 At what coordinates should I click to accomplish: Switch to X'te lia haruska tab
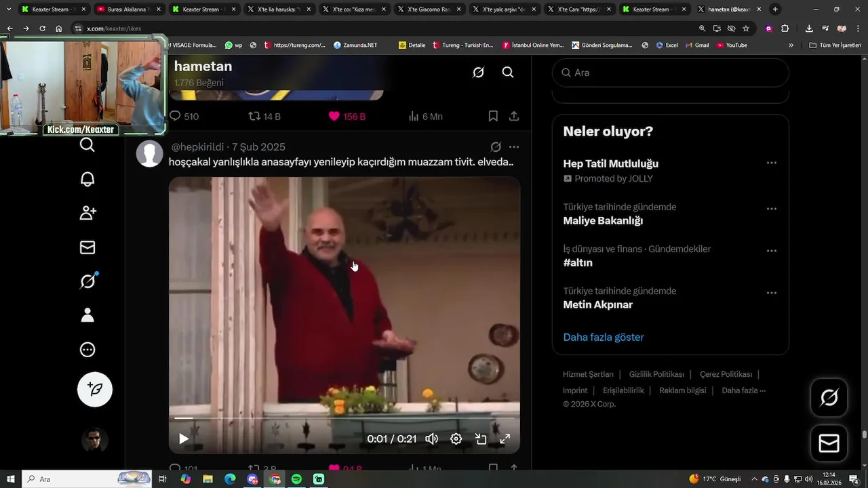(278, 9)
